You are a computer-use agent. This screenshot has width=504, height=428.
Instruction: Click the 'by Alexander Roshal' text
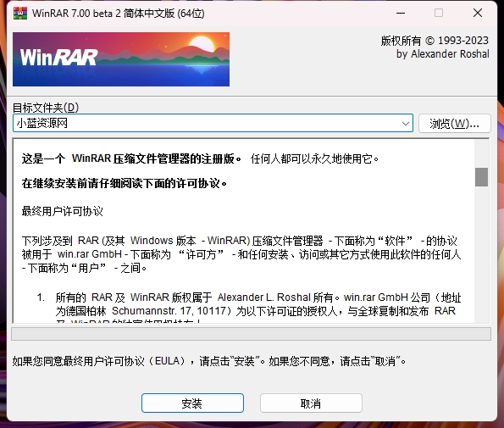pyautogui.click(x=443, y=54)
